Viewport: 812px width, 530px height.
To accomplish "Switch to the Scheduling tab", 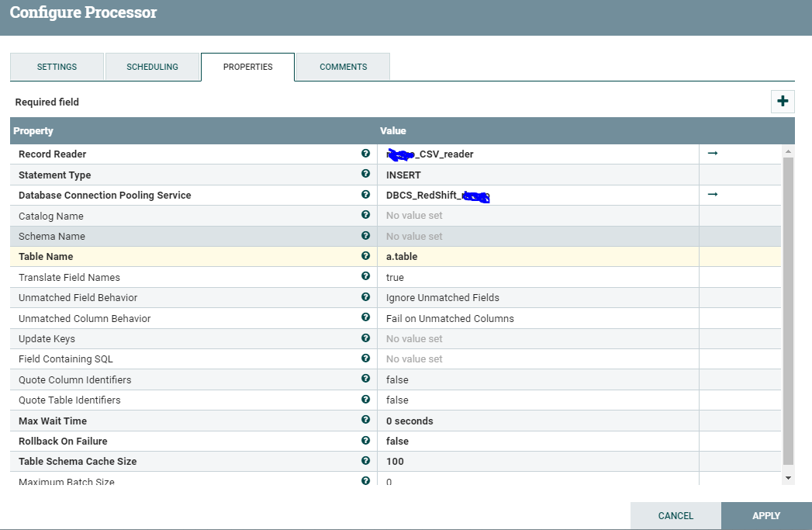I will pos(152,67).
